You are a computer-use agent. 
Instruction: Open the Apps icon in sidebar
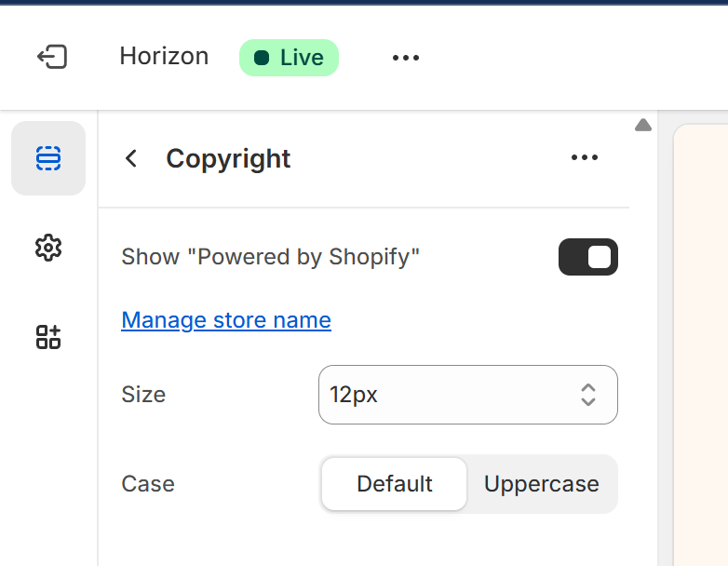(48, 337)
